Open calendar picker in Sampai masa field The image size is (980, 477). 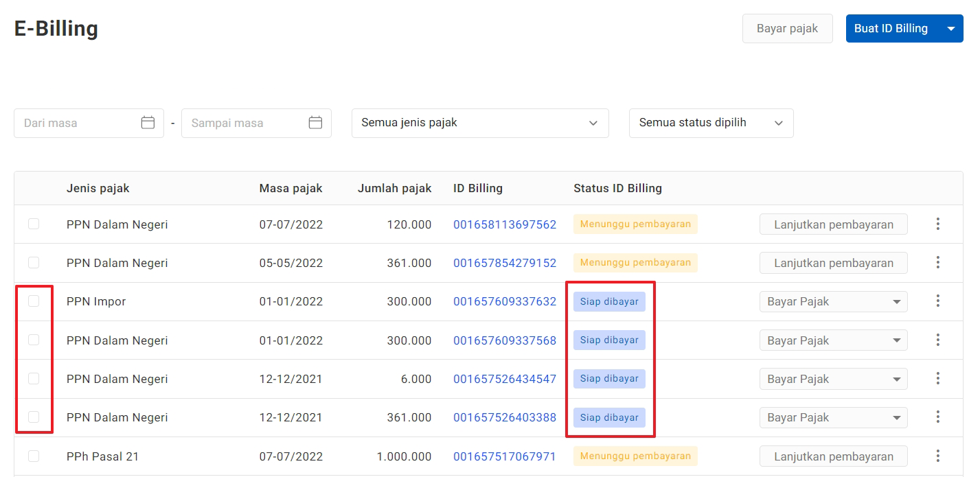(315, 123)
